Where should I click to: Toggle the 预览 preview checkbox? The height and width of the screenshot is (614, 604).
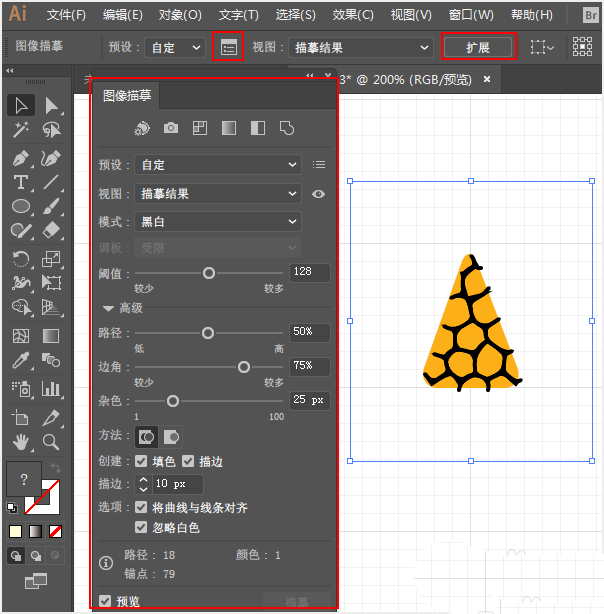pos(105,601)
